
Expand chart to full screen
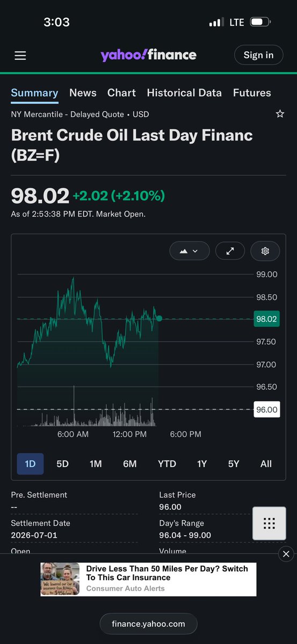(x=230, y=251)
